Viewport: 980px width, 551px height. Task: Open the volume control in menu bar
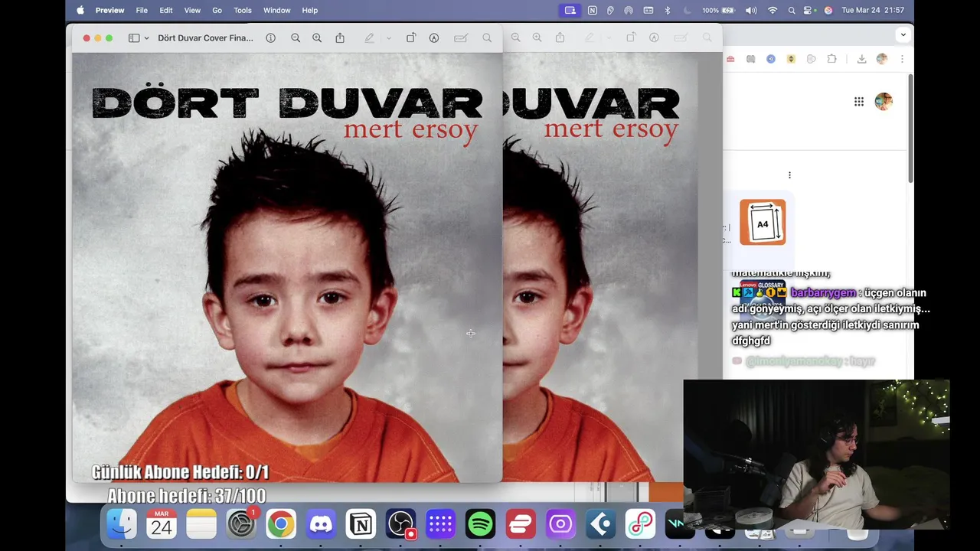pyautogui.click(x=751, y=10)
